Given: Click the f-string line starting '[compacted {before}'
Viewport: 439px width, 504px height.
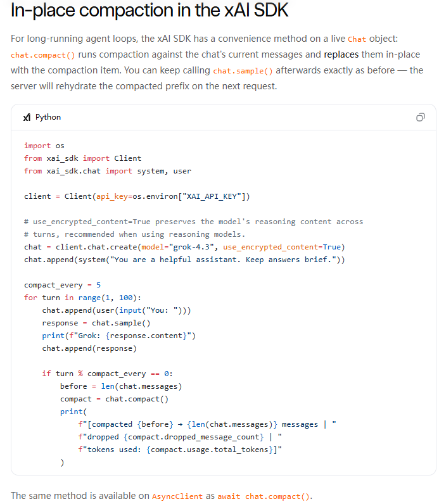Looking at the screenshot, I should (207, 424).
